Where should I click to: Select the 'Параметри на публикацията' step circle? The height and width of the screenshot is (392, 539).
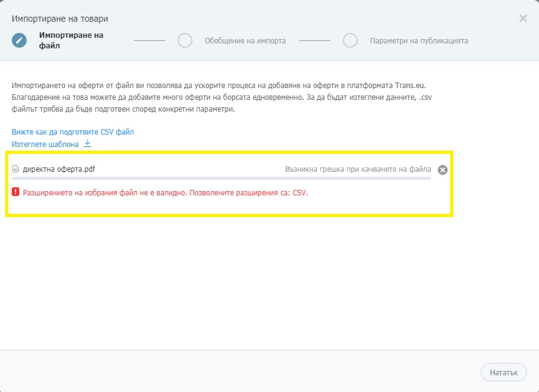pyautogui.click(x=350, y=40)
